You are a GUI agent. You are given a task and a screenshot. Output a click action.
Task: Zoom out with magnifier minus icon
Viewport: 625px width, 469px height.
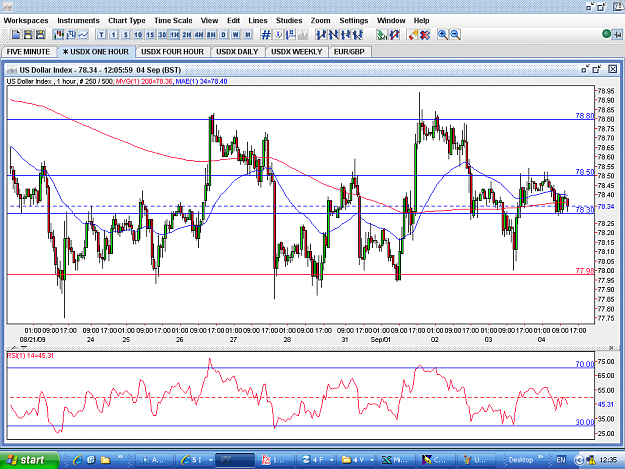pyautogui.click(x=455, y=35)
